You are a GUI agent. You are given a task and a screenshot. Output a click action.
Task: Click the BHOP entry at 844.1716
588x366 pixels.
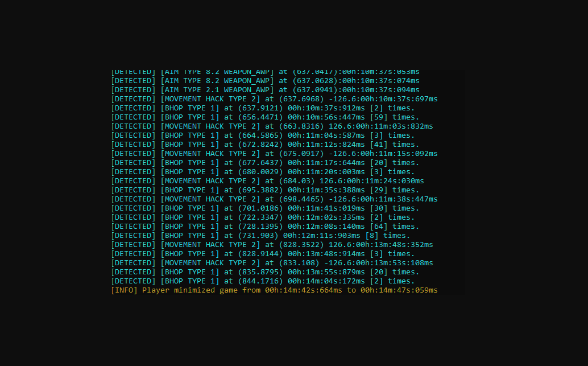click(x=263, y=281)
